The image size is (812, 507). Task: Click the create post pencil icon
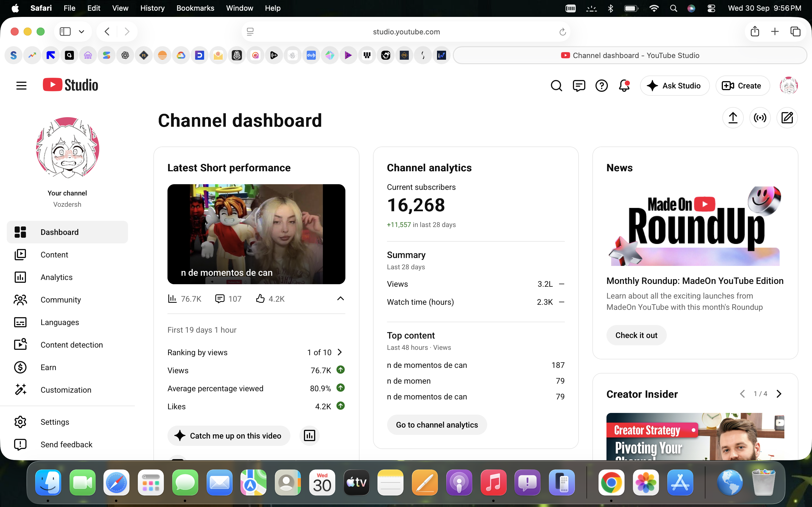point(787,118)
